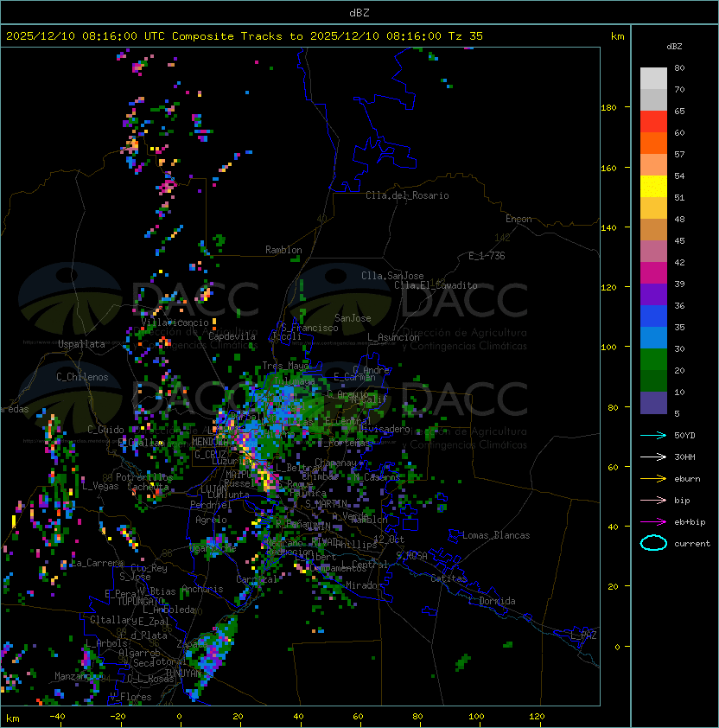Click the 'Ramblon' place label
719x728 pixels.
pos(283,250)
